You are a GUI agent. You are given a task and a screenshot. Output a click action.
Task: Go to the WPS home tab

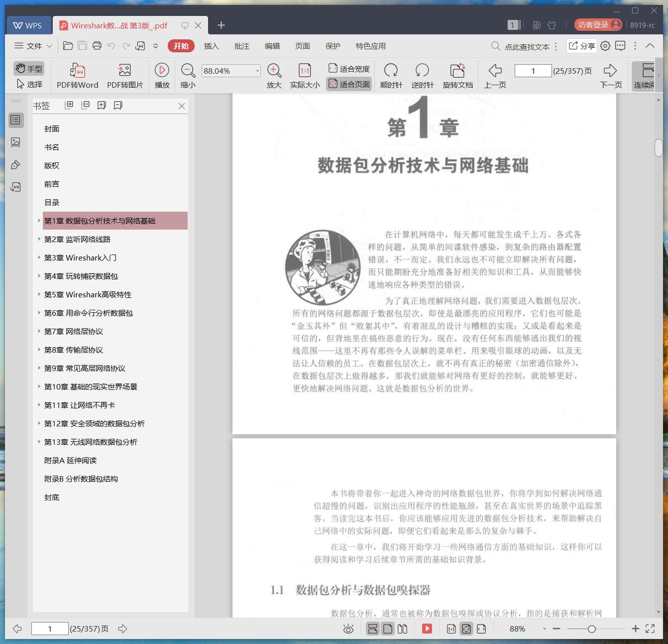click(28, 25)
